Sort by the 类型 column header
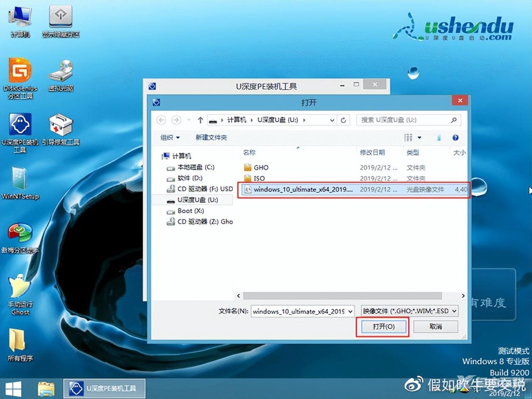 [413, 153]
